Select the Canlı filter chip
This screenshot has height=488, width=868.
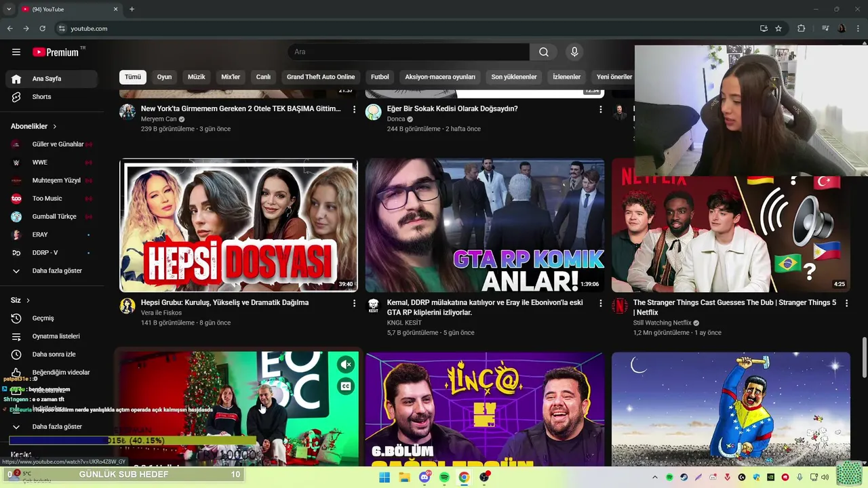pyautogui.click(x=263, y=77)
